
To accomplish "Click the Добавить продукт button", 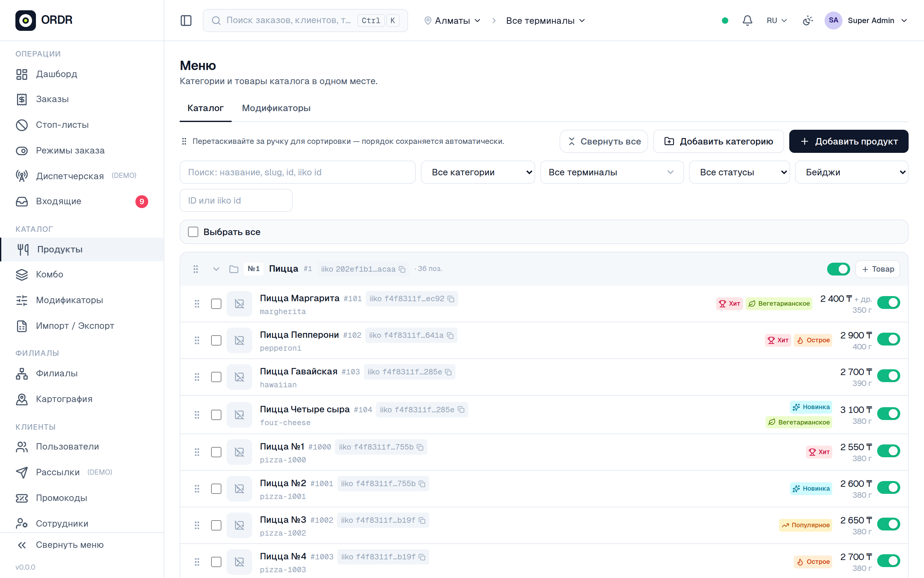I will (x=848, y=141).
